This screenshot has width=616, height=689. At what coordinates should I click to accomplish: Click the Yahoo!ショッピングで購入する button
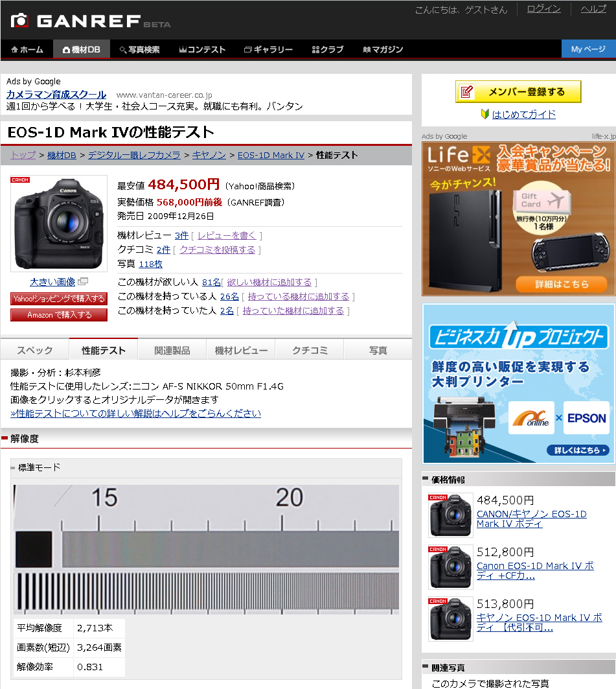tap(58, 299)
